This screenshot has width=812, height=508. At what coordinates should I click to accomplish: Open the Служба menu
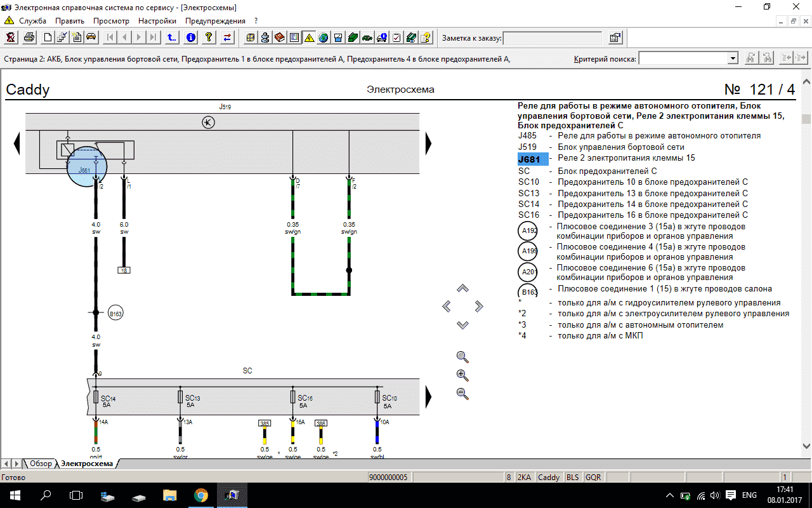coord(32,21)
